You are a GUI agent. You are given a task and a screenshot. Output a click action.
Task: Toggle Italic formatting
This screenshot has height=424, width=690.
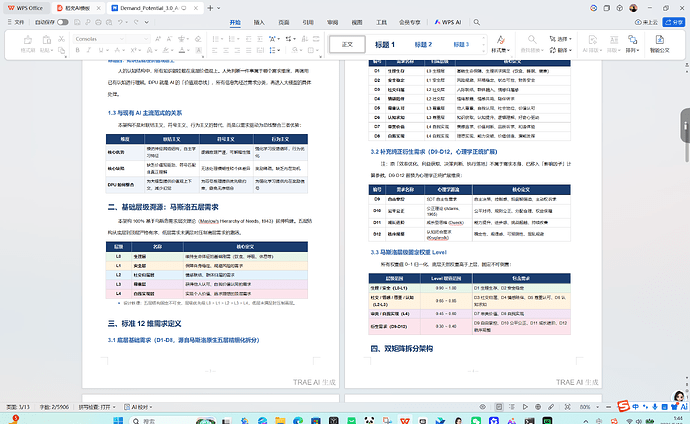pos(89,50)
